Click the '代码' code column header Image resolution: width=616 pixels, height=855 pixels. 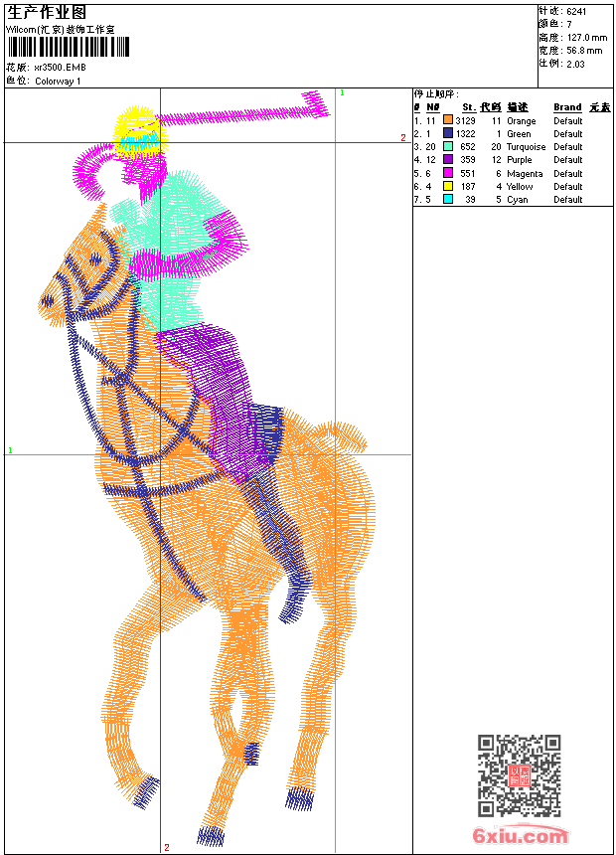(x=491, y=107)
